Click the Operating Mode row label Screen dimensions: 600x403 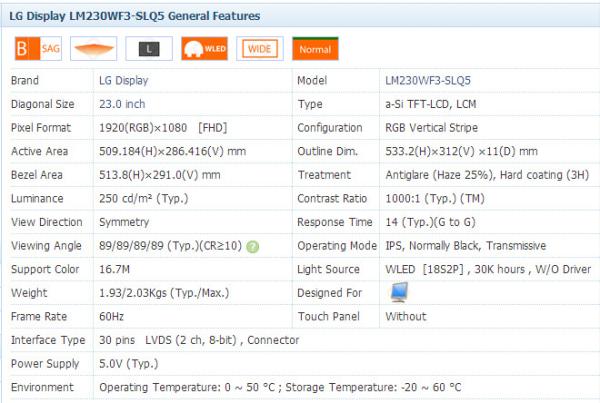[337, 246]
